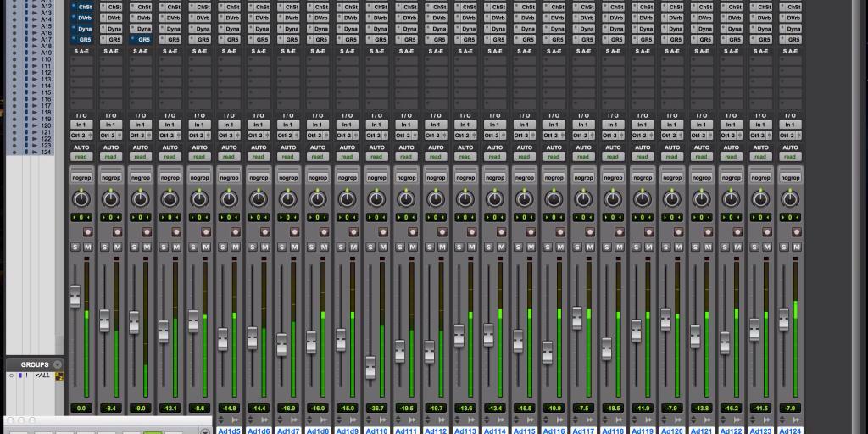This screenshot has height=434, width=868.
Task: Open the GROUPS list menu arrow
Action: pyautogui.click(x=57, y=364)
